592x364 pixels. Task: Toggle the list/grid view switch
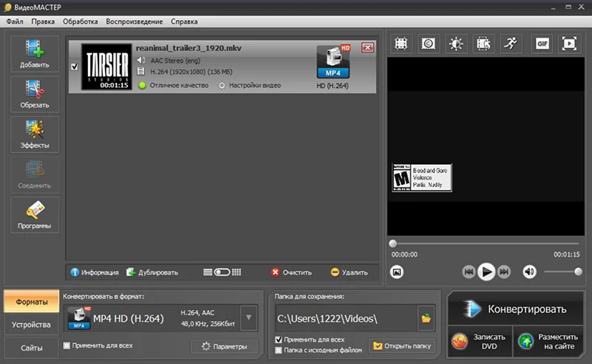click(222, 272)
